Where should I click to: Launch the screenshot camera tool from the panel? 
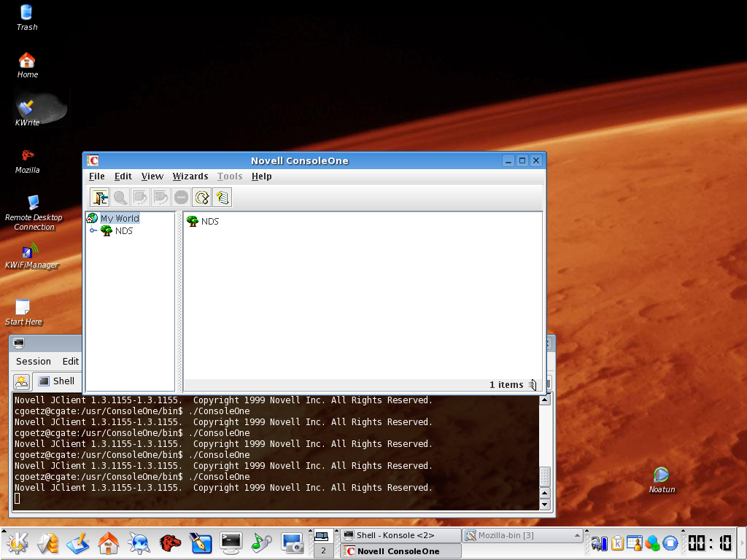[293, 543]
